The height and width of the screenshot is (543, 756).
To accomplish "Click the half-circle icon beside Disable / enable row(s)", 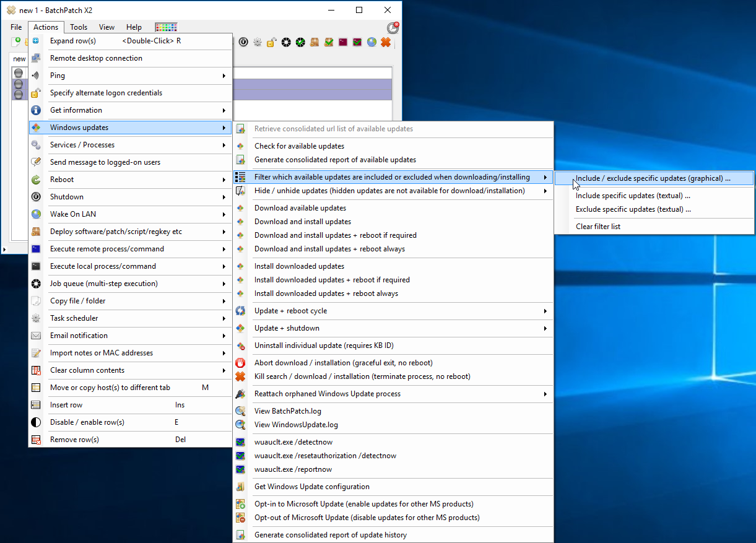I will point(37,422).
